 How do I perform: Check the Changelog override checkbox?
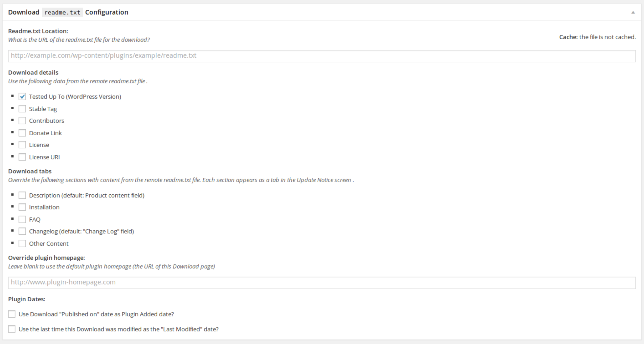(22, 231)
